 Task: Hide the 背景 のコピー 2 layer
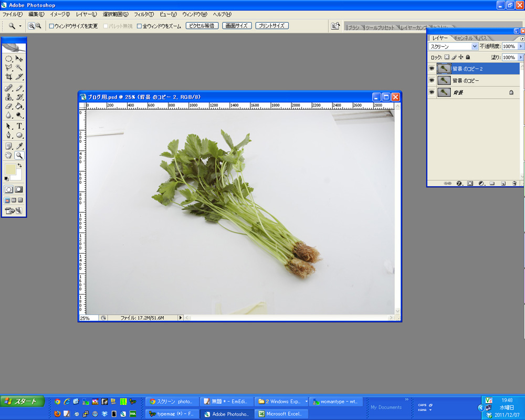432,69
